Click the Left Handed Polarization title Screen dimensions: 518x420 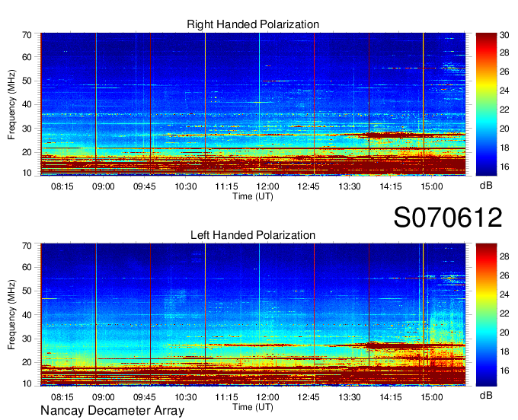pos(253,235)
